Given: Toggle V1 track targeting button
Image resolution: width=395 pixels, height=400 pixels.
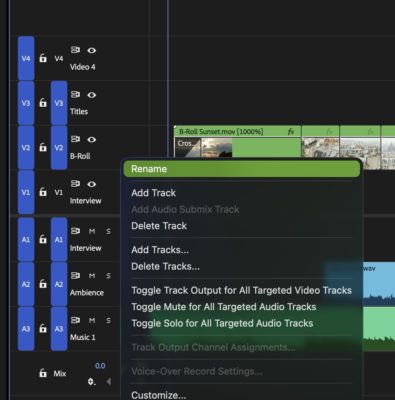Looking at the screenshot, I should 59,192.
